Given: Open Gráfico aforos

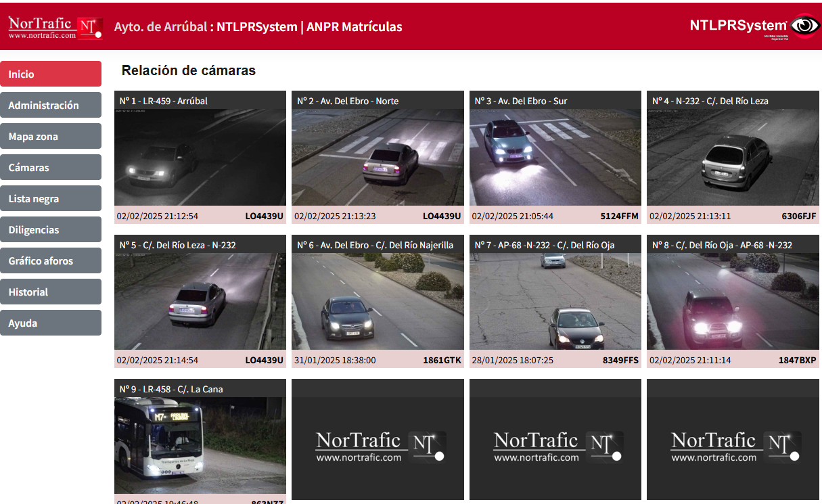Looking at the screenshot, I should (51, 260).
